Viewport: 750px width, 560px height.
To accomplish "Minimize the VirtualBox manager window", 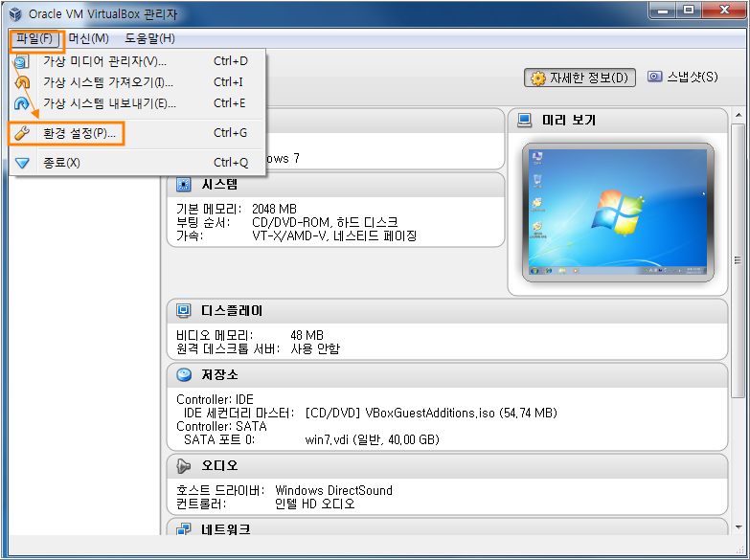I will pyautogui.click(x=663, y=10).
